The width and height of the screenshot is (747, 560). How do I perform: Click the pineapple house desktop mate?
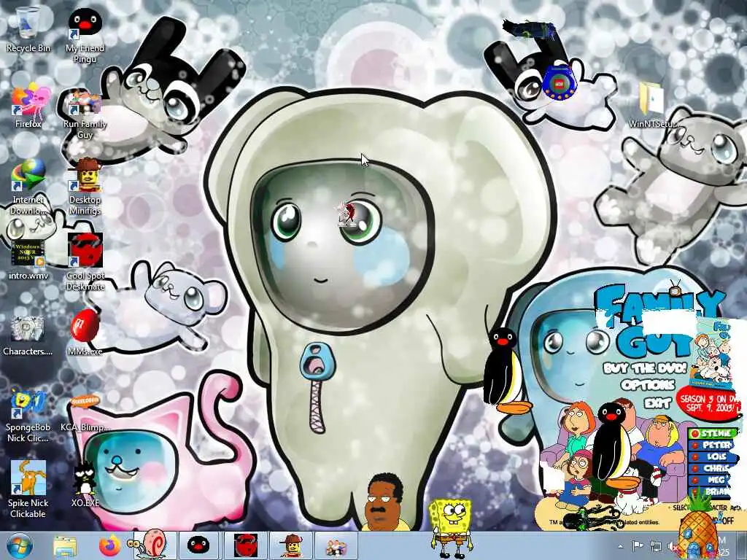698,529
